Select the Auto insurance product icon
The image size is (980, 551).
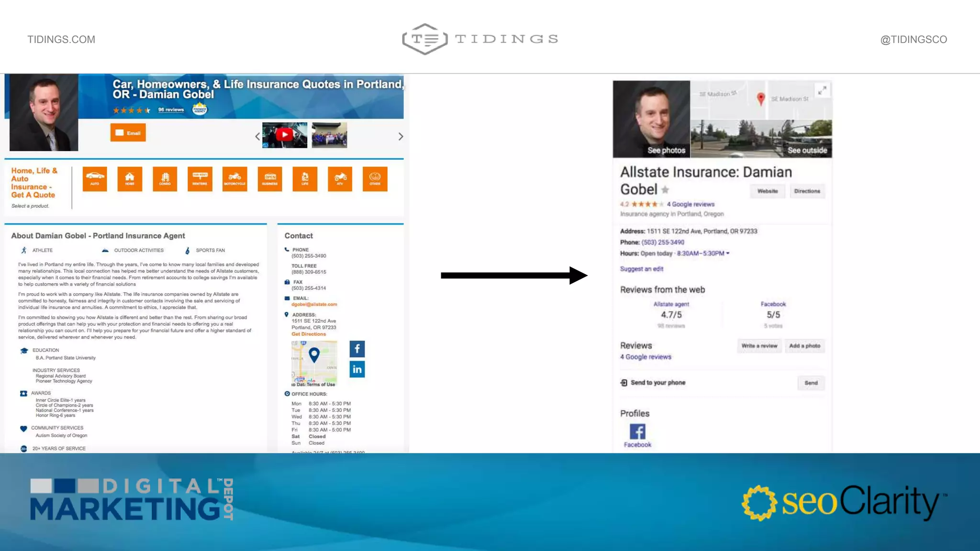95,179
